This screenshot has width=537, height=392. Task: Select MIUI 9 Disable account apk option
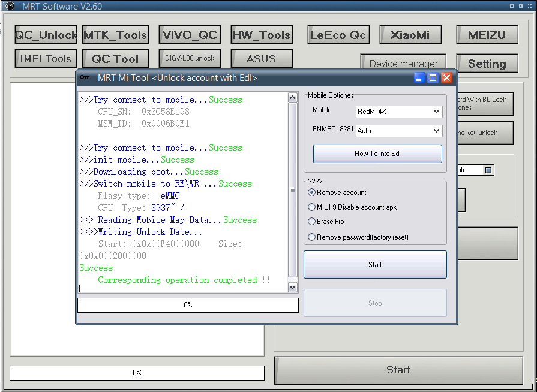(311, 207)
